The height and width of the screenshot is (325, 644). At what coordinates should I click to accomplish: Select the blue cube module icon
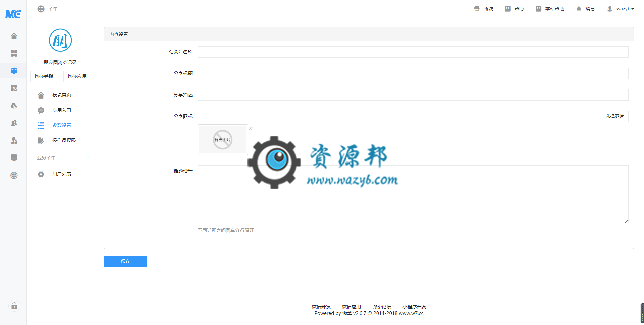(14, 71)
